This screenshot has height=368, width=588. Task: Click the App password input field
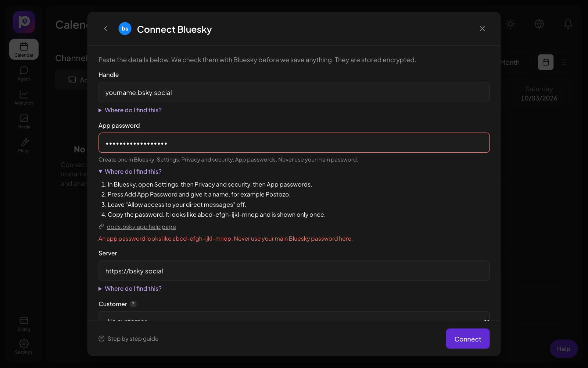(294, 143)
